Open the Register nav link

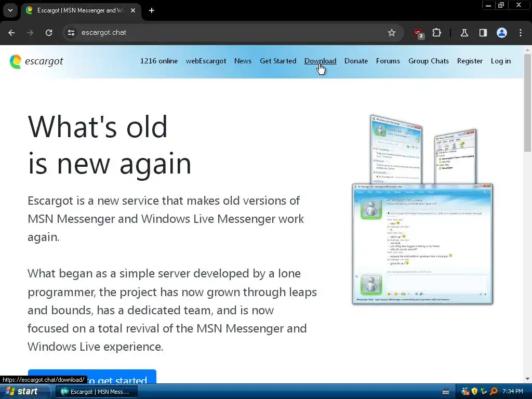(x=470, y=61)
